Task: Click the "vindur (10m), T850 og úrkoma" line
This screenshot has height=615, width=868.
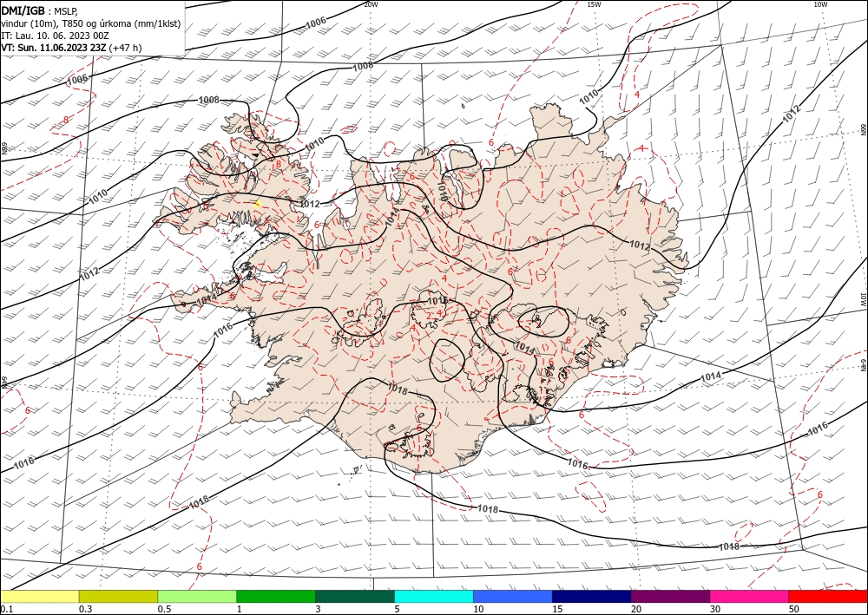Action: coord(91,23)
